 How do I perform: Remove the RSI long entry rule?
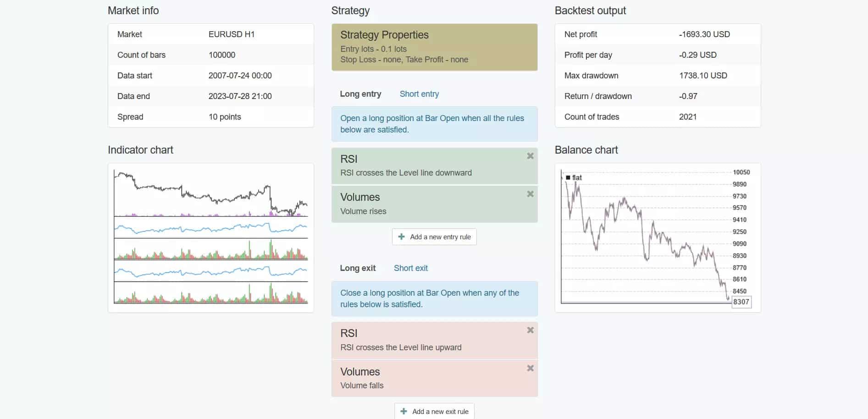530,156
